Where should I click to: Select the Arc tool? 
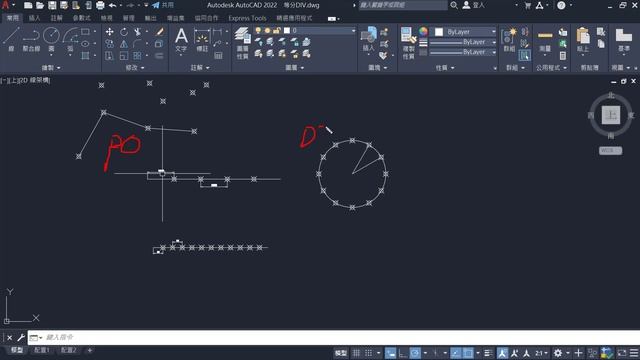70,39
